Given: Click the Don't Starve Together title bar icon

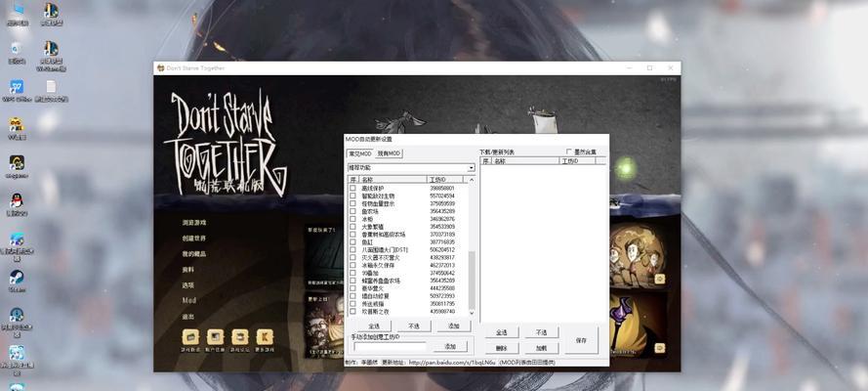Looking at the screenshot, I should (160, 67).
